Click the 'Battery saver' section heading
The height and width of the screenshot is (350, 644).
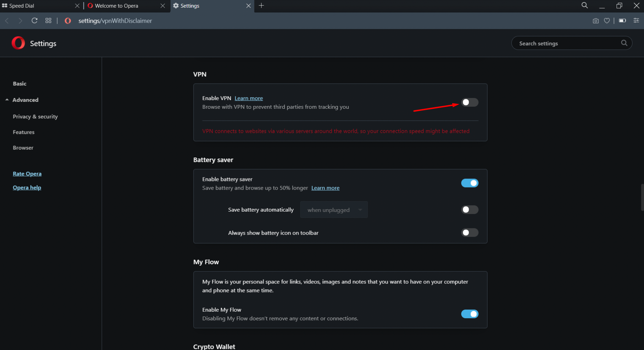coord(213,160)
